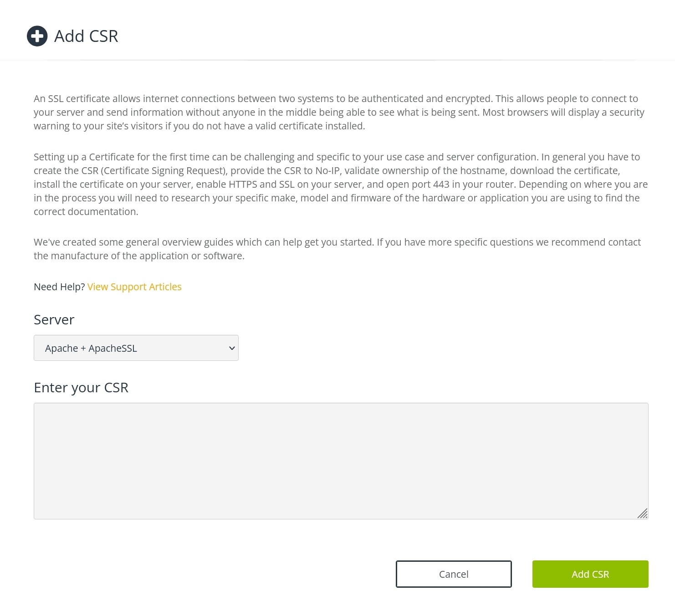Click the Server section label
Screen dimensions: 675x616
[x=54, y=319]
